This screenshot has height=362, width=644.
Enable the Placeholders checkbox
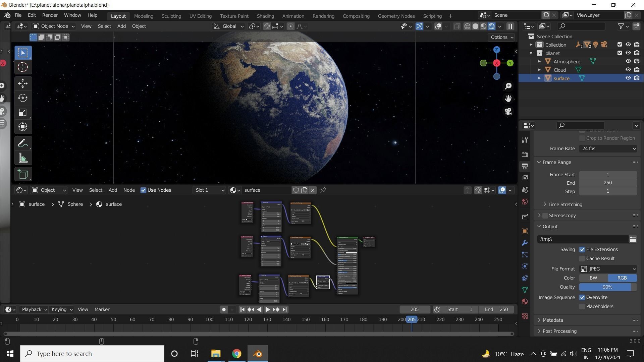pyautogui.click(x=582, y=306)
